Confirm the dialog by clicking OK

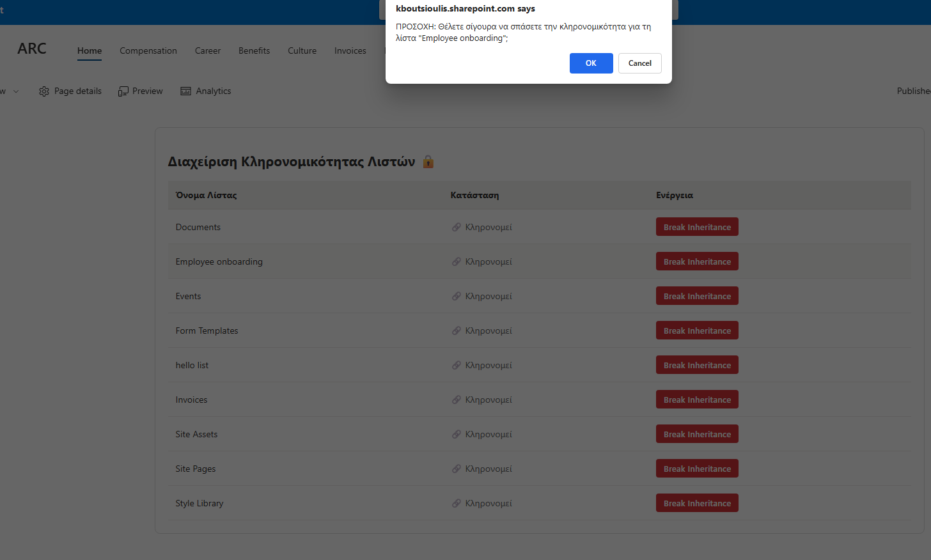[591, 63]
